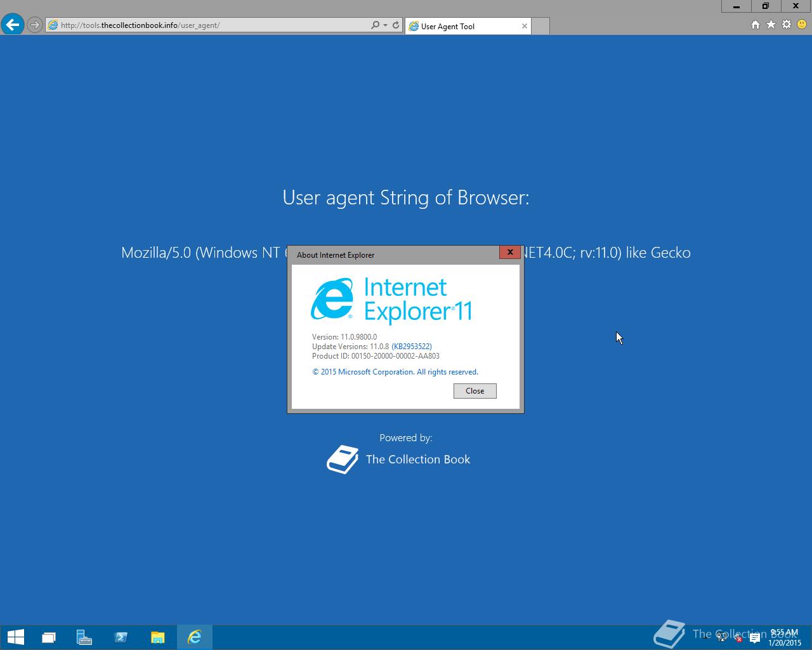Click the smiley feedback icon

802,25
